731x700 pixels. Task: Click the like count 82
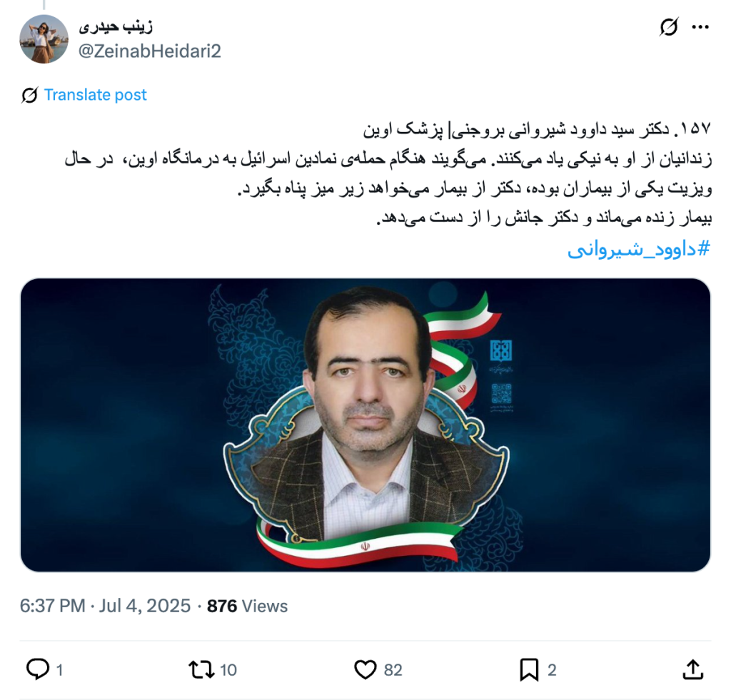point(393,670)
